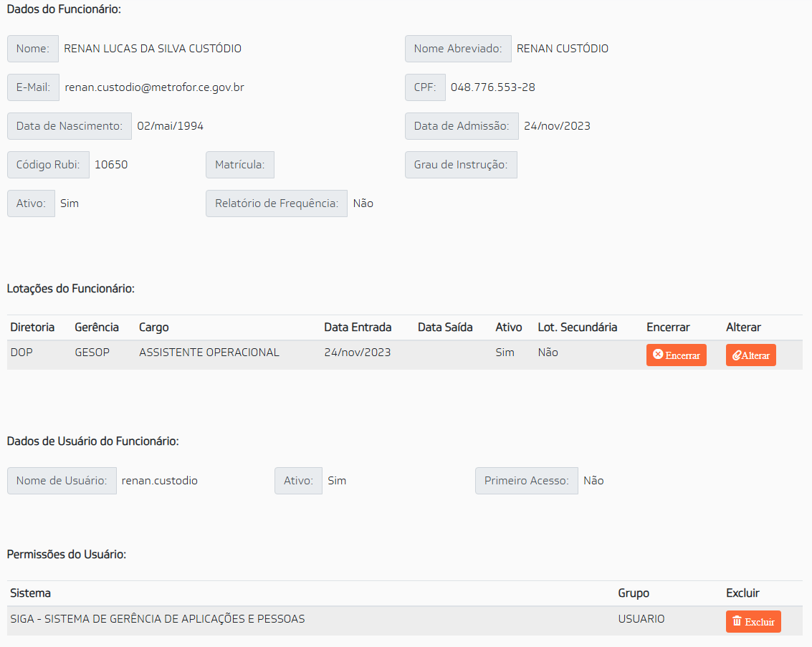Click the Data de Admissão label
812x647 pixels.
[x=462, y=126]
